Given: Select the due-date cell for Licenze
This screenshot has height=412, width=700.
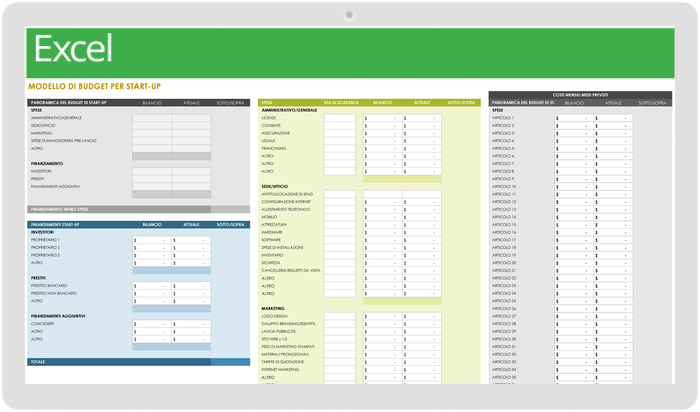Looking at the screenshot, I should point(340,118).
